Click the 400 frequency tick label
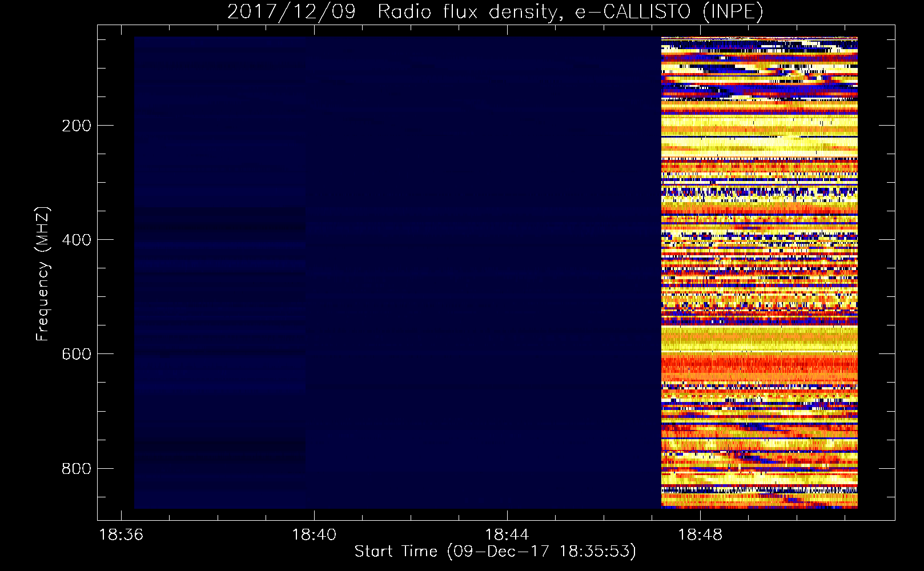Image resolution: width=924 pixels, height=571 pixels. pos(76,240)
